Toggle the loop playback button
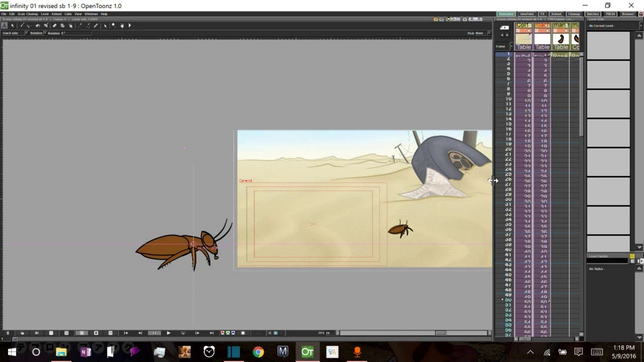Screen dimensions: 644x362 tap(183, 333)
